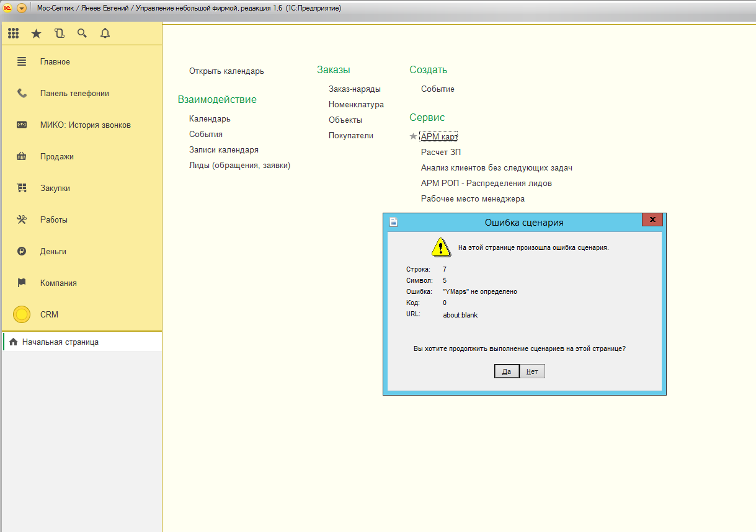Toggle favorite star next to АРМ карт
756x532 pixels.
pos(413,136)
